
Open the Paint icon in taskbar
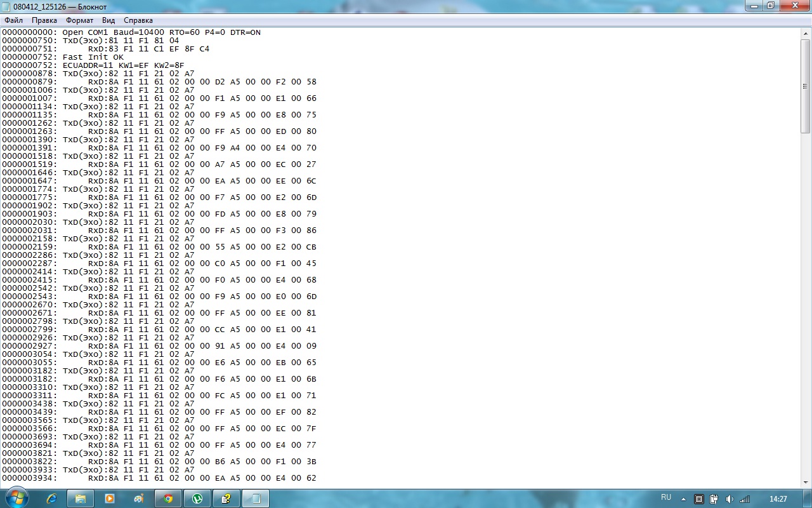point(139,498)
